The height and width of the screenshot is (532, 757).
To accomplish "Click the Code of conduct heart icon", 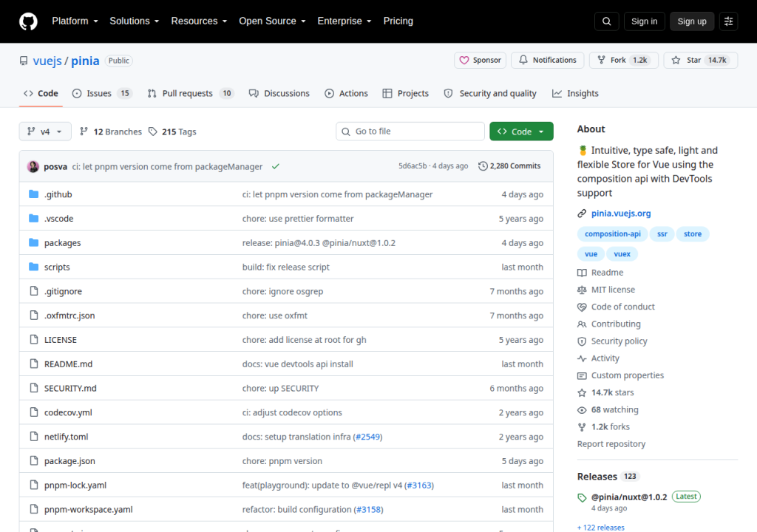I will click(x=582, y=307).
